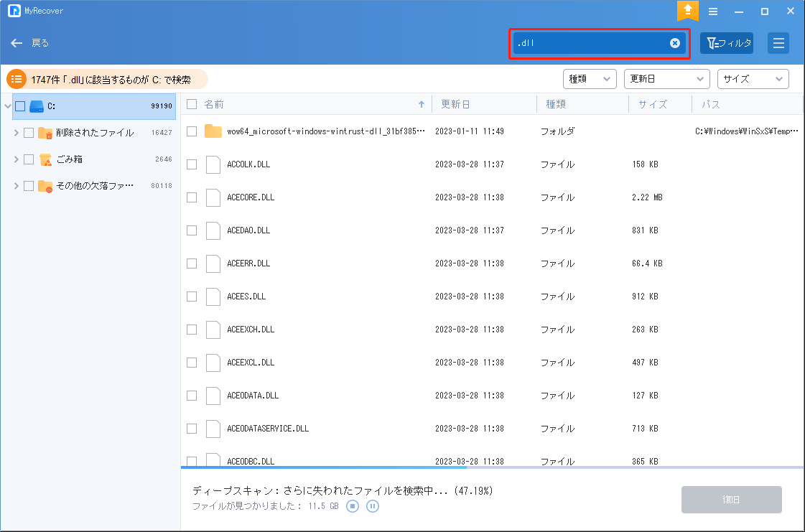Expand the 削除されたファイル tree node
This screenshot has width=805, height=532.
point(16,133)
